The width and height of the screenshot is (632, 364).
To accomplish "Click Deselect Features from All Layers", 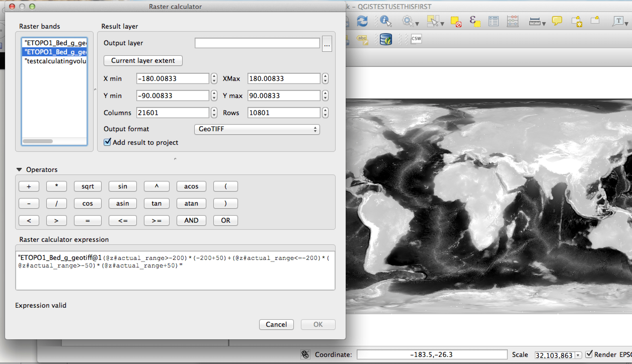I will coord(456,22).
